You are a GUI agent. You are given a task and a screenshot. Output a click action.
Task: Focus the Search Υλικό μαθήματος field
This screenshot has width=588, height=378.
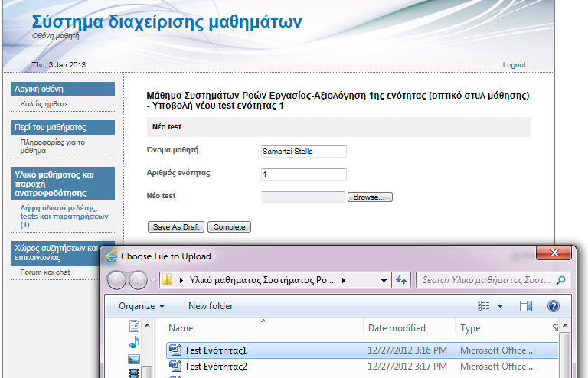[x=493, y=280]
